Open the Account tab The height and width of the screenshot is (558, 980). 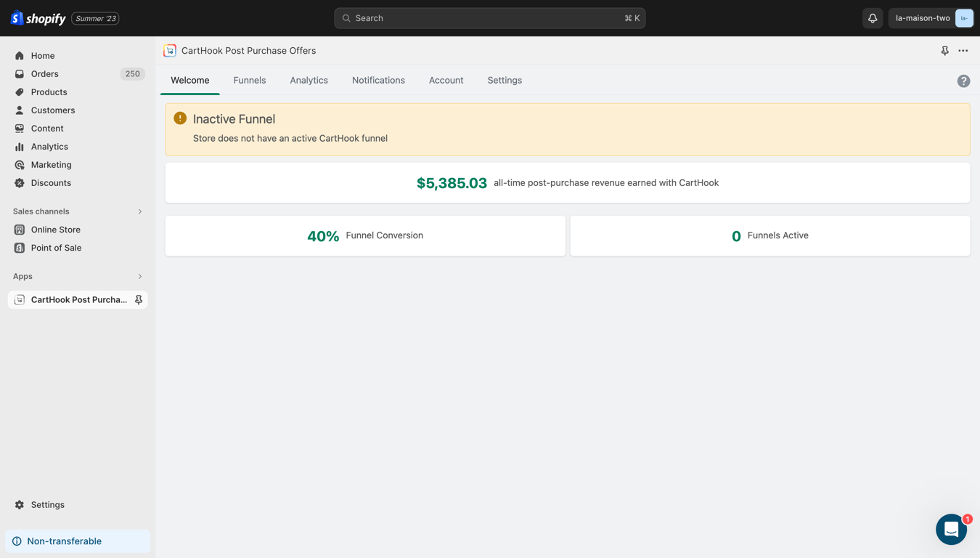pyautogui.click(x=446, y=81)
